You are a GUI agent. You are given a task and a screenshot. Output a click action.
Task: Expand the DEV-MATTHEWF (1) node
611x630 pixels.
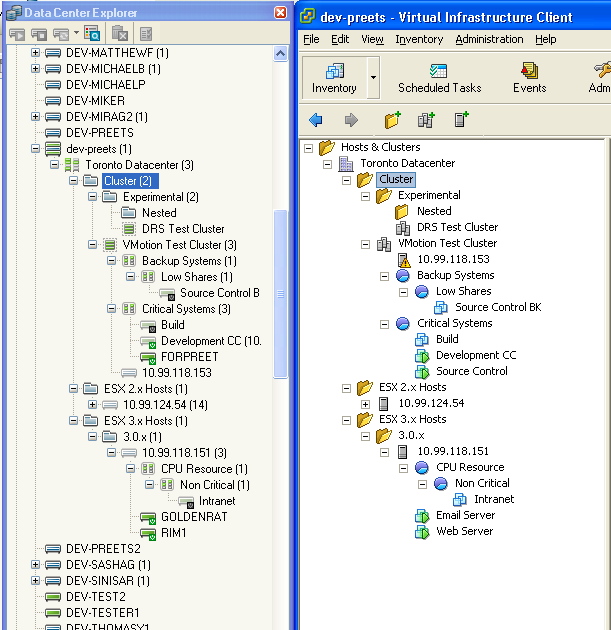click(35, 52)
